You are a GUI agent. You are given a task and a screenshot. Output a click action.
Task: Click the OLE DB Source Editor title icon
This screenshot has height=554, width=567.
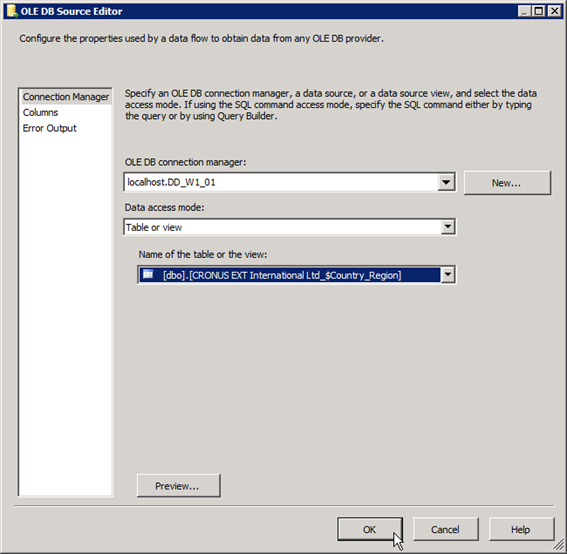(x=12, y=11)
